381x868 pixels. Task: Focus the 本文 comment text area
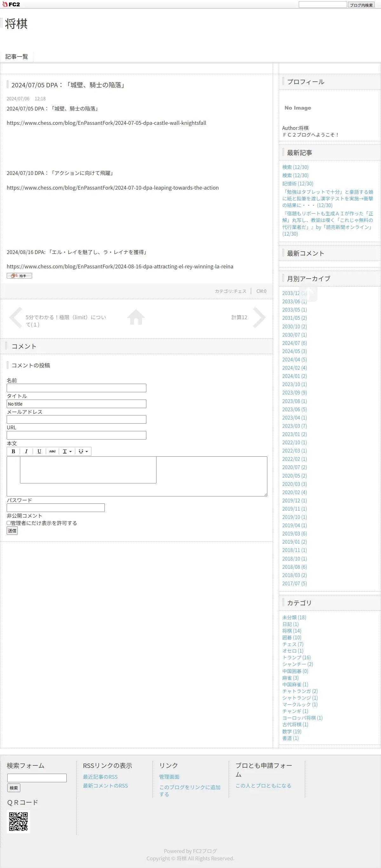click(137, 476)
